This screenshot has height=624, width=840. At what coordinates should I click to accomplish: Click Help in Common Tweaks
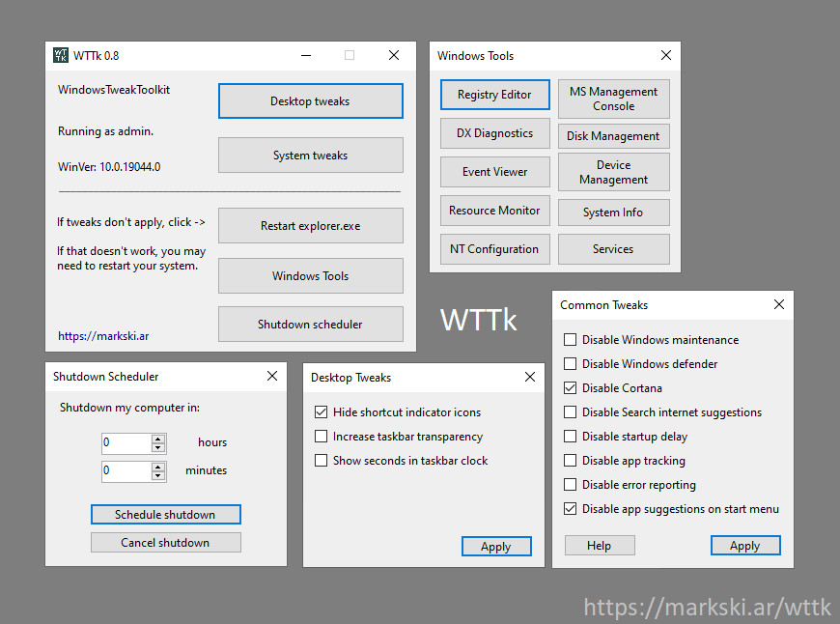point(600,545)
